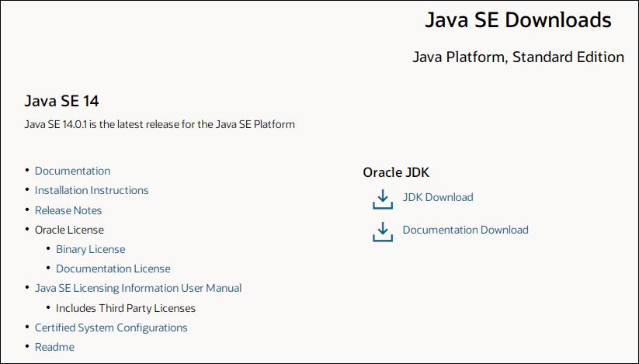Open the Documentation link
This screenshot has width=639, height=364.
72,171
